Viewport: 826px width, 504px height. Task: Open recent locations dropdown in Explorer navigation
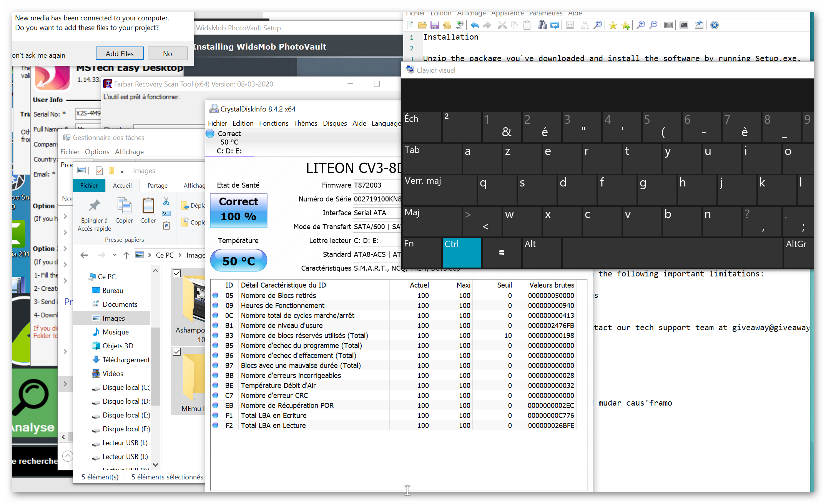[115, 255]
